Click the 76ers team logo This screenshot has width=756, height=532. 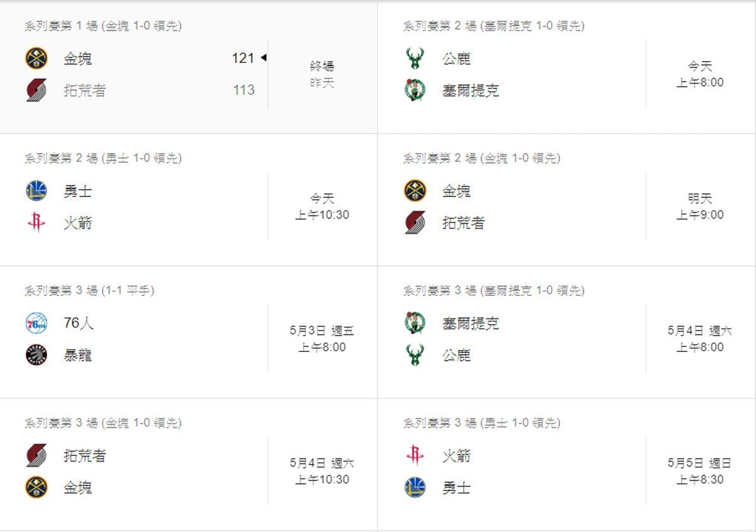coord(37,324)
